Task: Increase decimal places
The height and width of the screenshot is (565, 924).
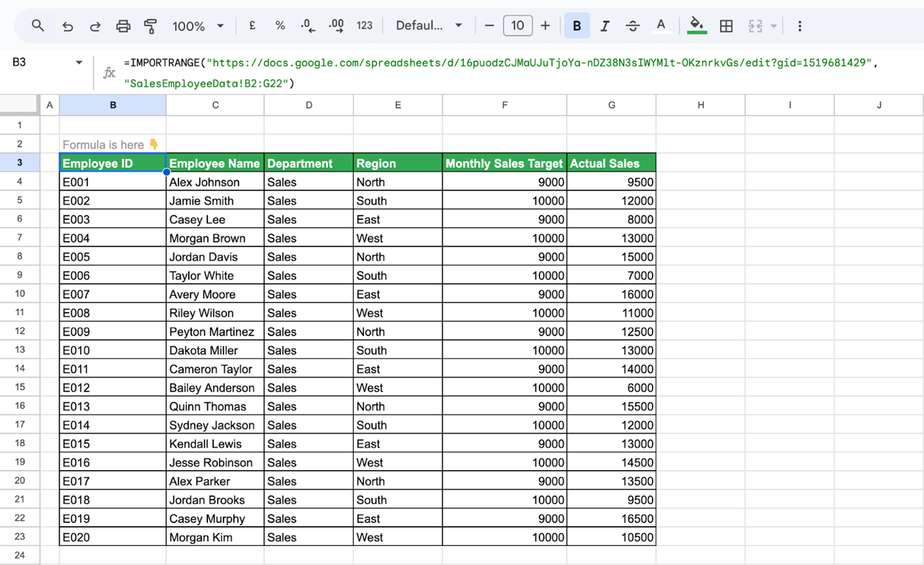Action: point(336,26)
